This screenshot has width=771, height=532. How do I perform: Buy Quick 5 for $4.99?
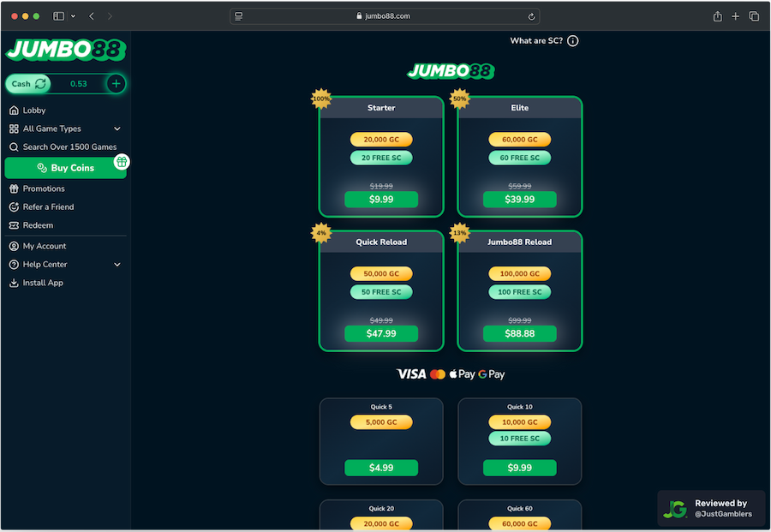pyautogui.click(x=381, y=468)
